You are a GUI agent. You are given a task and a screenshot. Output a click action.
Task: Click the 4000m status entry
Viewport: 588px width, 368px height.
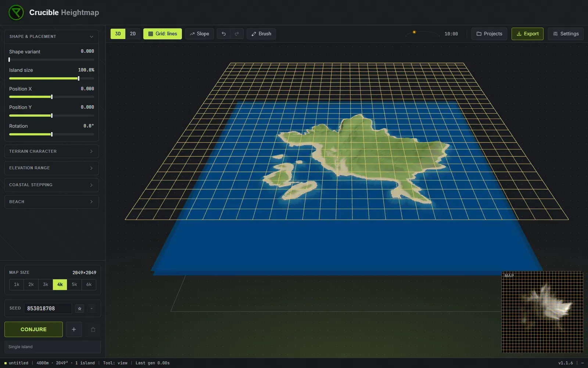(x=43, y=363)
